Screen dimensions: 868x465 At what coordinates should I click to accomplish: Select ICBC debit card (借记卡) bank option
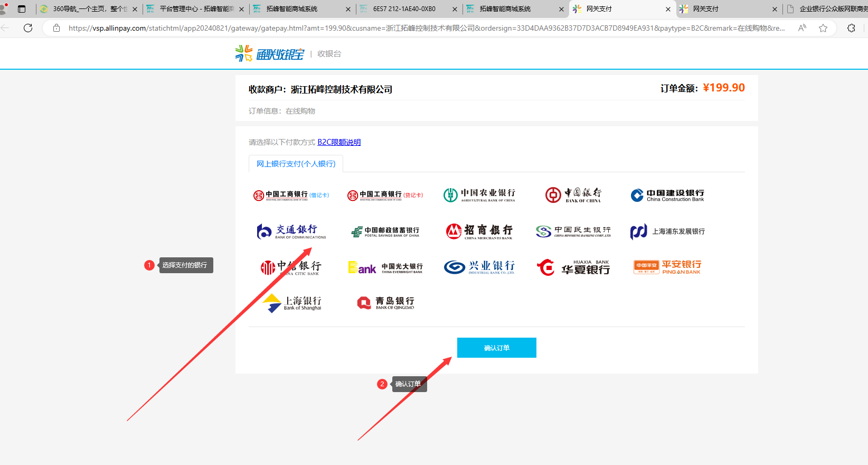point(291,196)
